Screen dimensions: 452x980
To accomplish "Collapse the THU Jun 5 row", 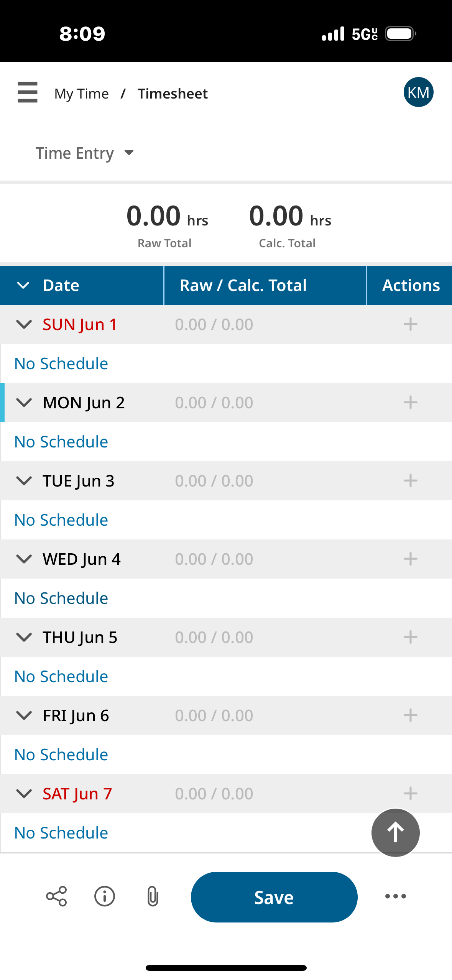I will click(x=24, y=637).
